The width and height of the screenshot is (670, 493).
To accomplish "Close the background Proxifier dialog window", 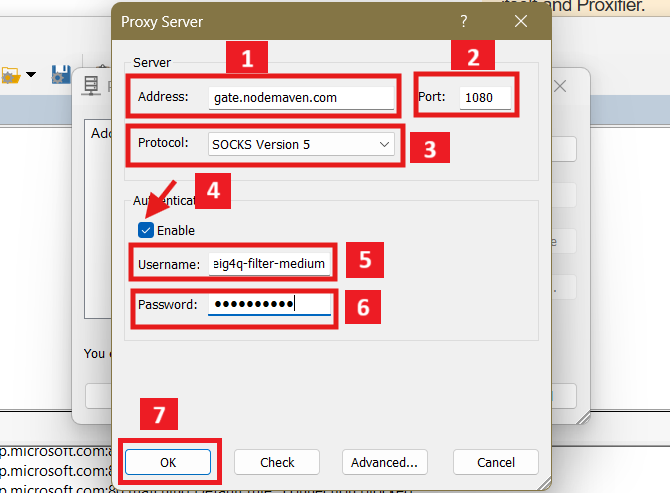I will 560,87.
